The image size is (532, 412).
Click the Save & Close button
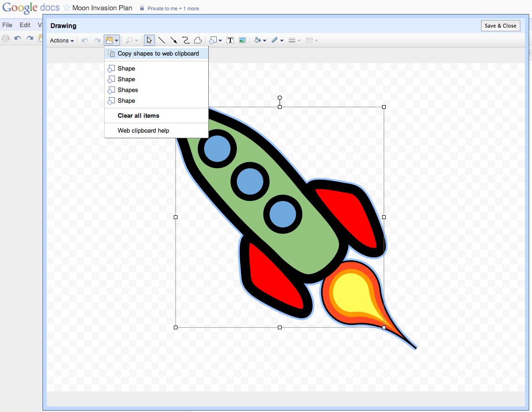pyautogui.click(x=500, y=26)
